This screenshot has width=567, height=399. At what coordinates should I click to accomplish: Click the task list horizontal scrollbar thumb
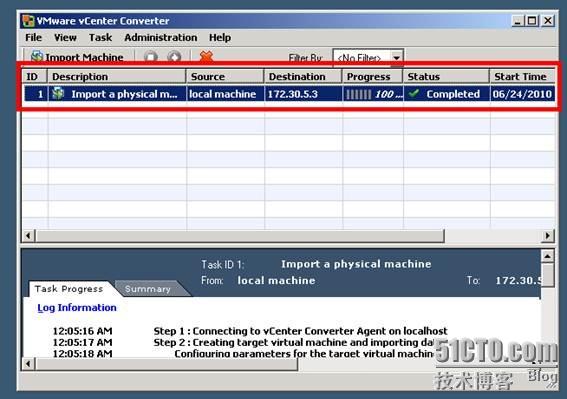point(240,236)
